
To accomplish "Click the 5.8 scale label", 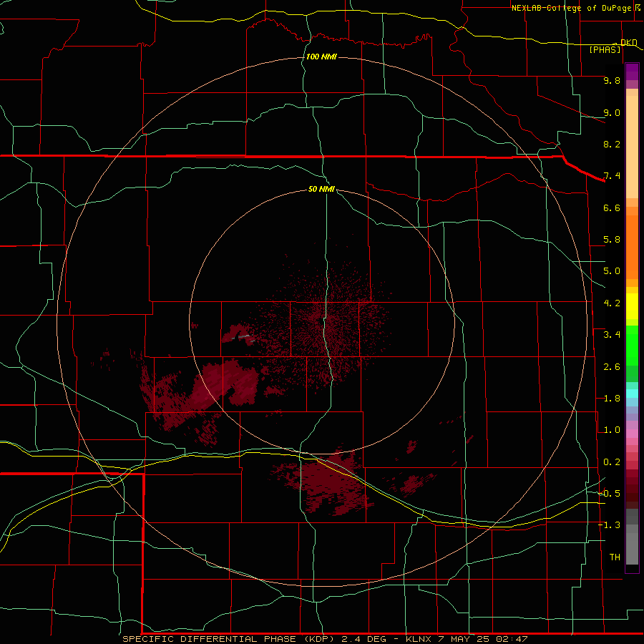I will (612, 240).
